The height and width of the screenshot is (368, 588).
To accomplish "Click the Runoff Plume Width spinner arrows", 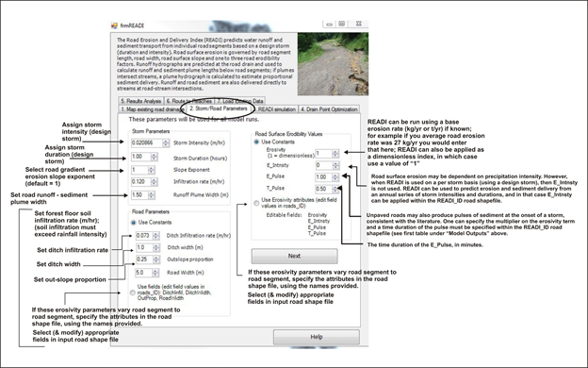I will (151, 195).
